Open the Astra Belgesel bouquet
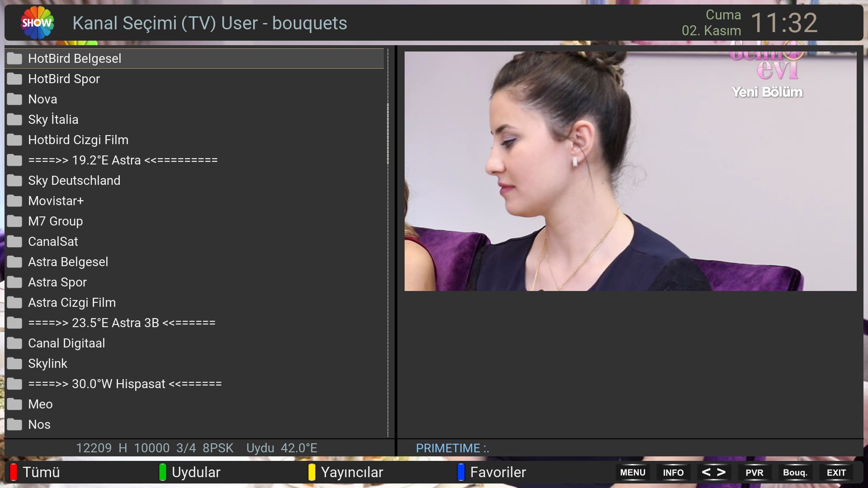 pyautogui.click(x=194, y=262)
